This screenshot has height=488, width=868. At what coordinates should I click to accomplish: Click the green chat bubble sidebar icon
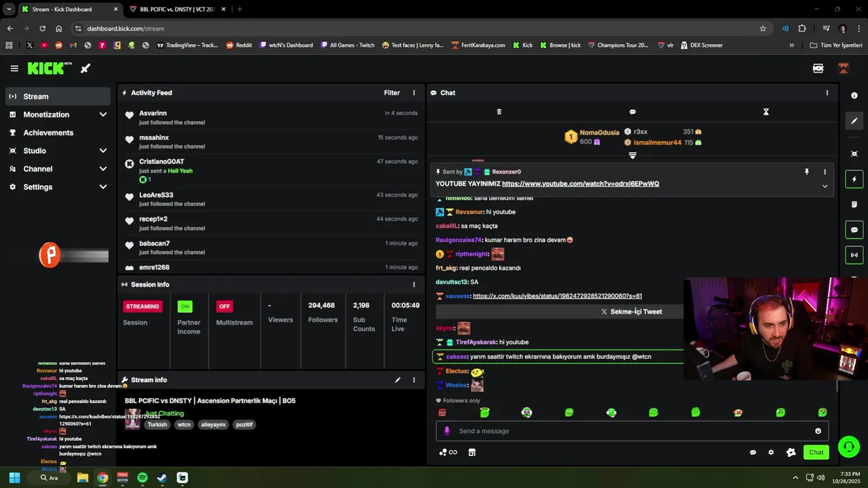click(x=854, y=230)
